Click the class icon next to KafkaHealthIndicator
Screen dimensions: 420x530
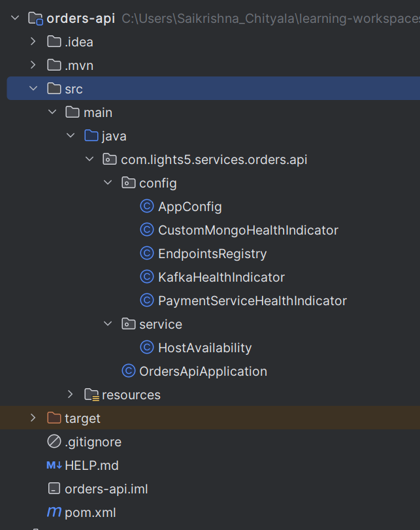[146, 277]
